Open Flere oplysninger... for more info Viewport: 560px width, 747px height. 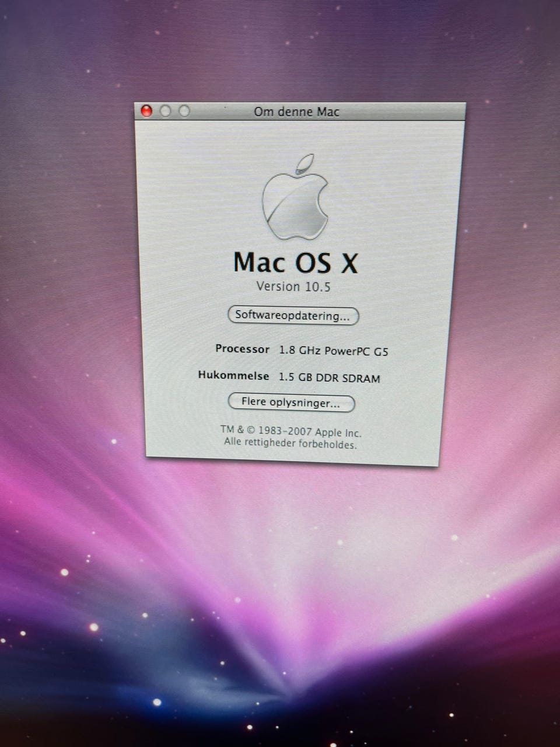pyautogui.click(x=291, y=403)
